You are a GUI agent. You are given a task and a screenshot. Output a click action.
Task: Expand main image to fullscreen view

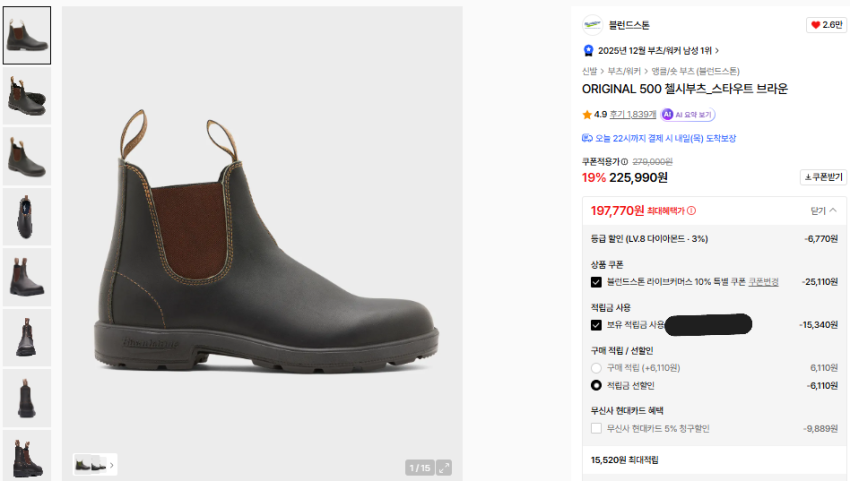pos(444,467)
